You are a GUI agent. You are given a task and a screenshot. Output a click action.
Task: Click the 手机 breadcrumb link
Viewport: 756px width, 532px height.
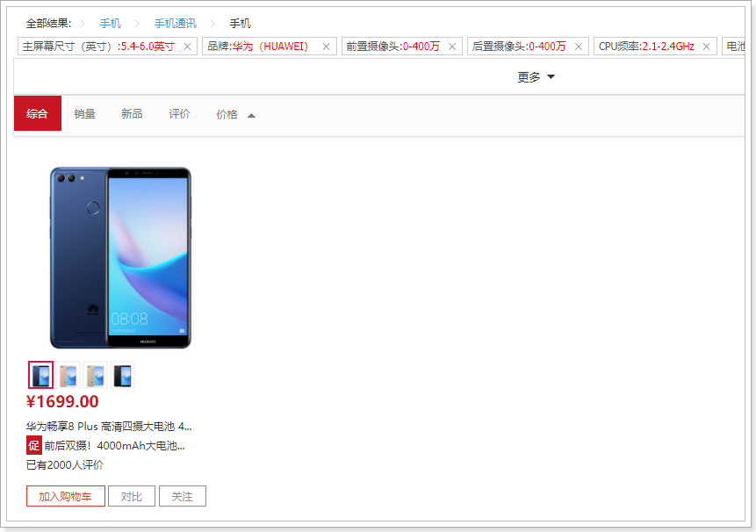tap(110, 23)
